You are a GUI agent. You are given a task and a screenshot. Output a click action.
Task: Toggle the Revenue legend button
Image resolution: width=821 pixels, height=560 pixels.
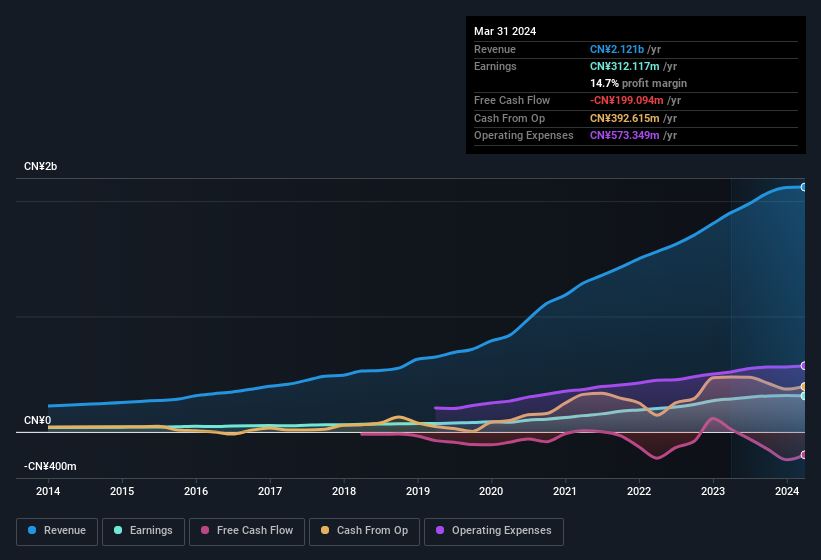pos(57,531)
